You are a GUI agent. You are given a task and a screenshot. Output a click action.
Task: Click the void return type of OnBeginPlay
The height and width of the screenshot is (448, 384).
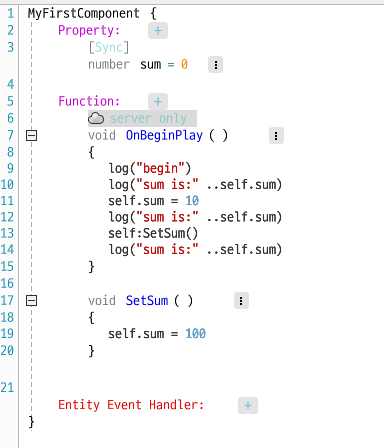pyautogui.click(x=102, y=135)
